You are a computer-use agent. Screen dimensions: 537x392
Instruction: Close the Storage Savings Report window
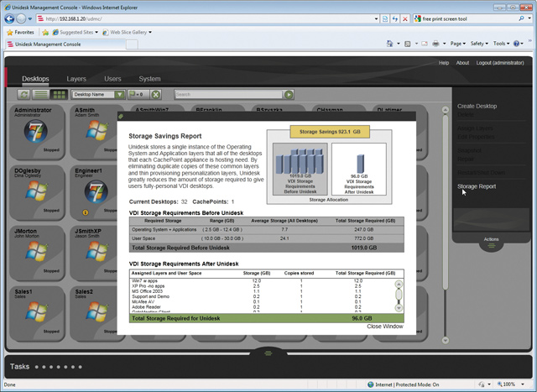[x=385, y=327]
